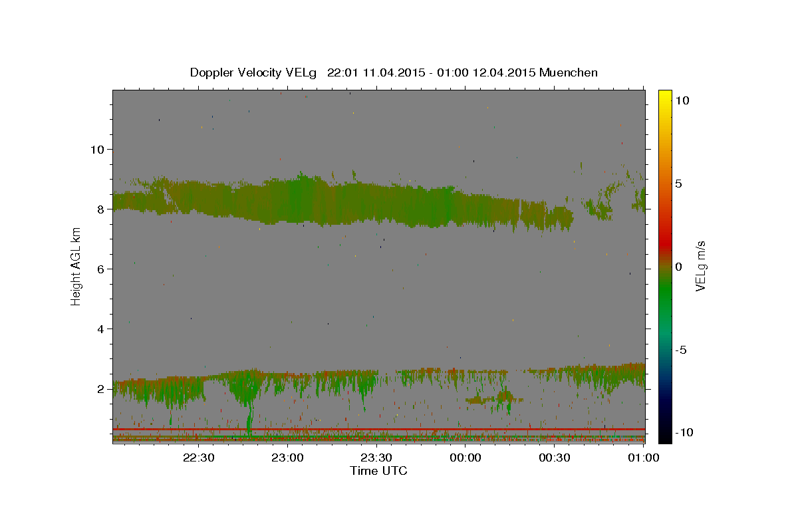
Task: Click the "Height AGL km" y-axis label
Action: click(x=76, y=266)
